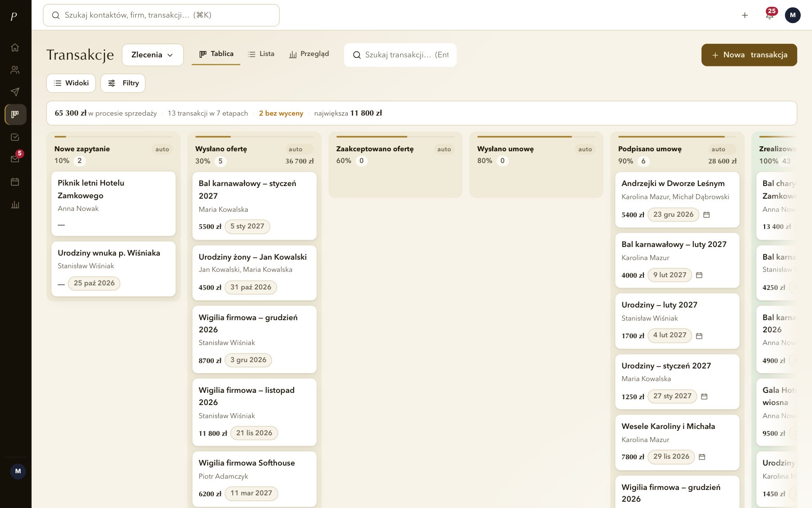The image size is (812, 508).
Task: Open the bar chart icon in the sidebar
Action: pos(15,205)
